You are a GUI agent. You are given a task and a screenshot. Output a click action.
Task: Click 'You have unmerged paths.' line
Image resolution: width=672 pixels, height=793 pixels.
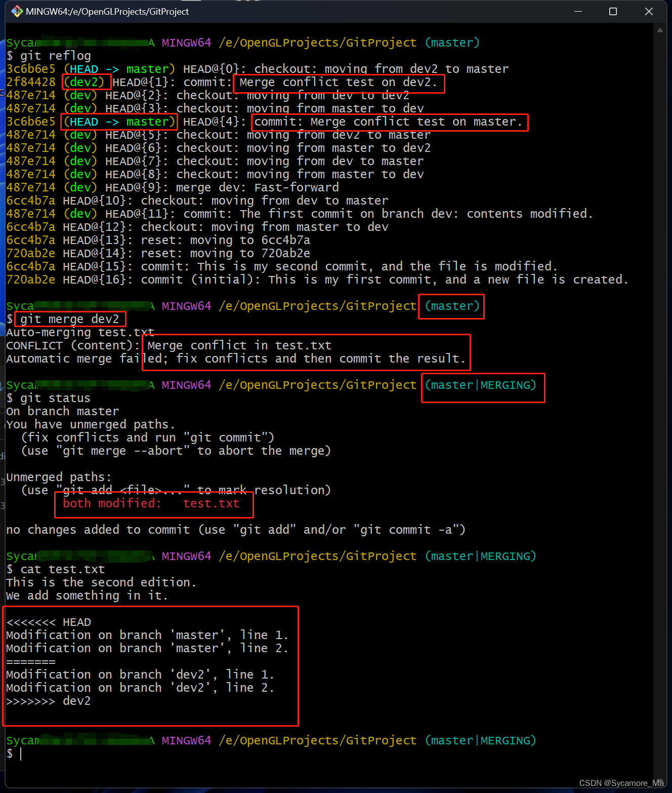(91, 424)
